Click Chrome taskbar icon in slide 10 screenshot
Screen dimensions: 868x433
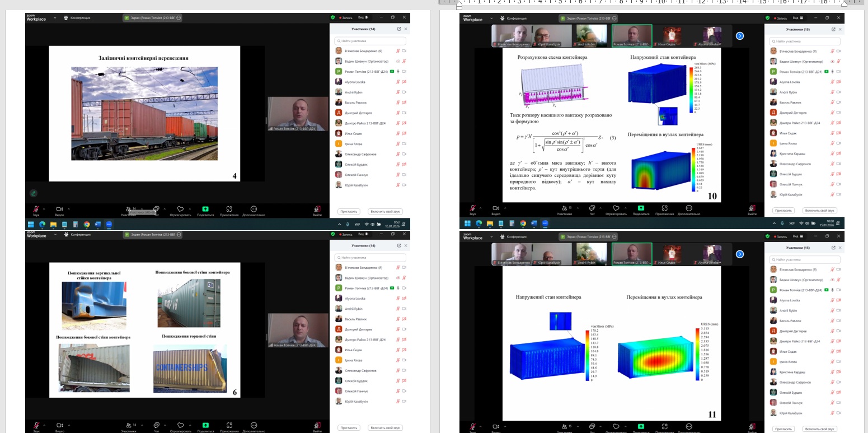[523, 223]
